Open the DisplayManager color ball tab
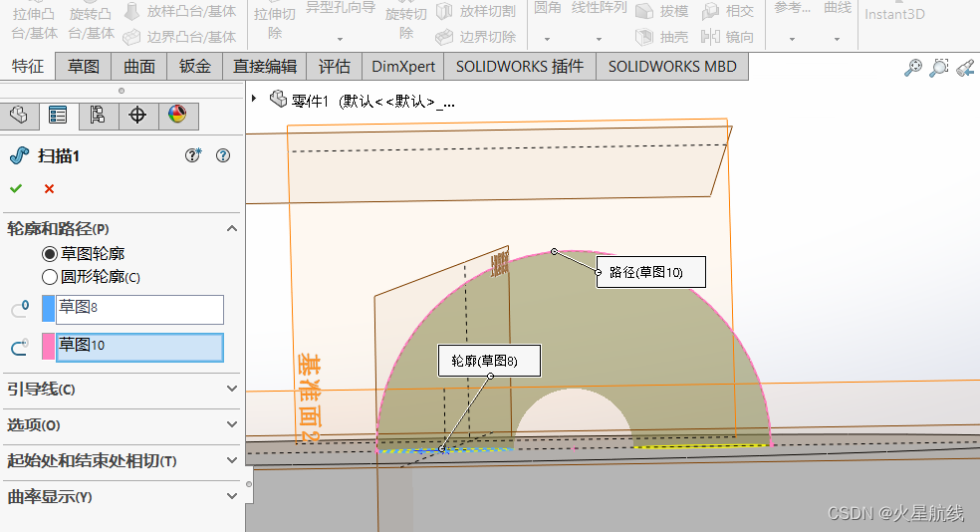 tap(177, 115)
